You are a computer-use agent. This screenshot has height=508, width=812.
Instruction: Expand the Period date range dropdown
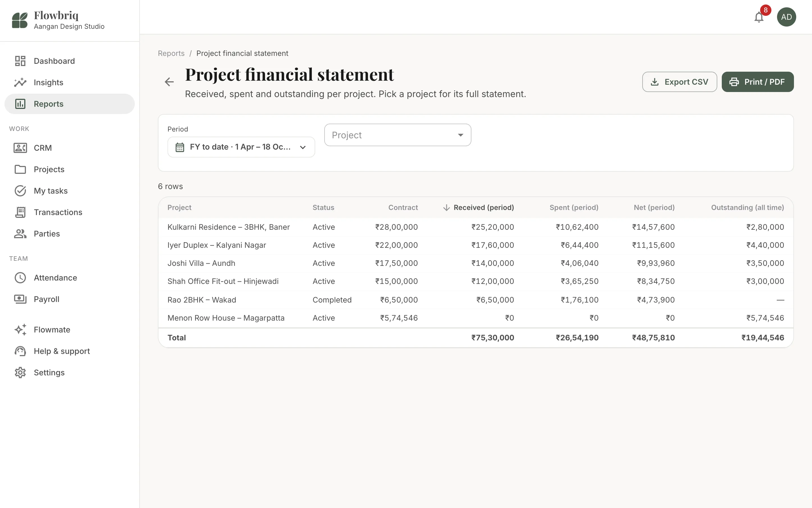coord(241,147)
